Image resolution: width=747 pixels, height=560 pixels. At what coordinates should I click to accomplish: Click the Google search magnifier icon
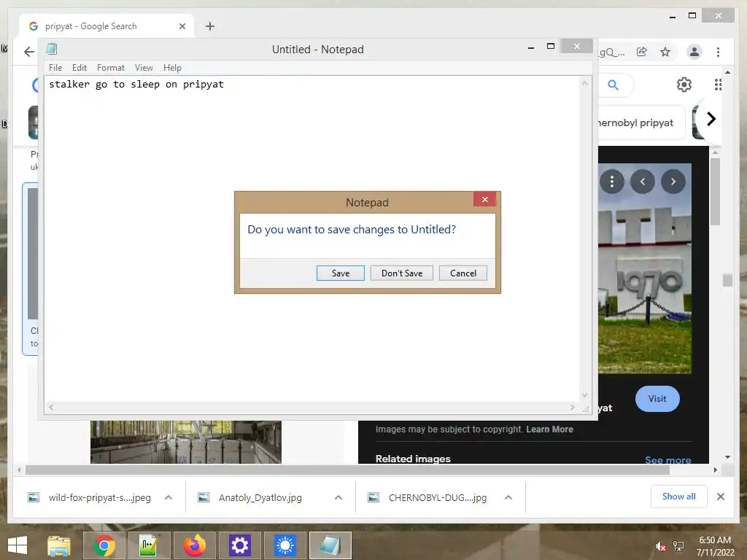(x=613, y=85)
